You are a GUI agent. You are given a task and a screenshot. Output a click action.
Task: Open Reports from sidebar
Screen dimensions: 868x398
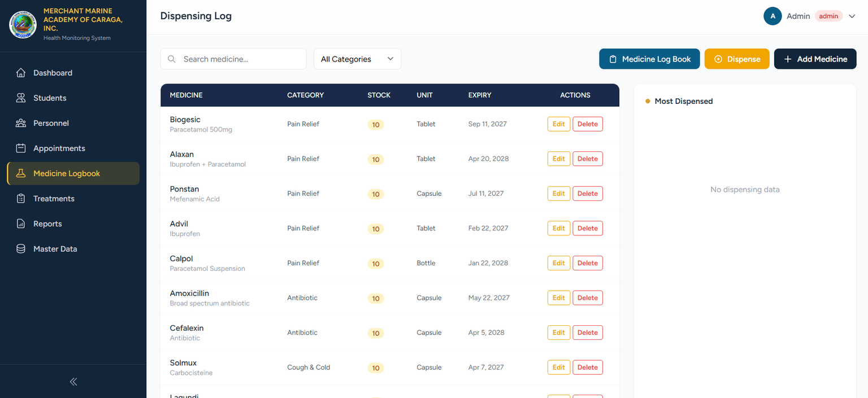click(x=73, y=224)
